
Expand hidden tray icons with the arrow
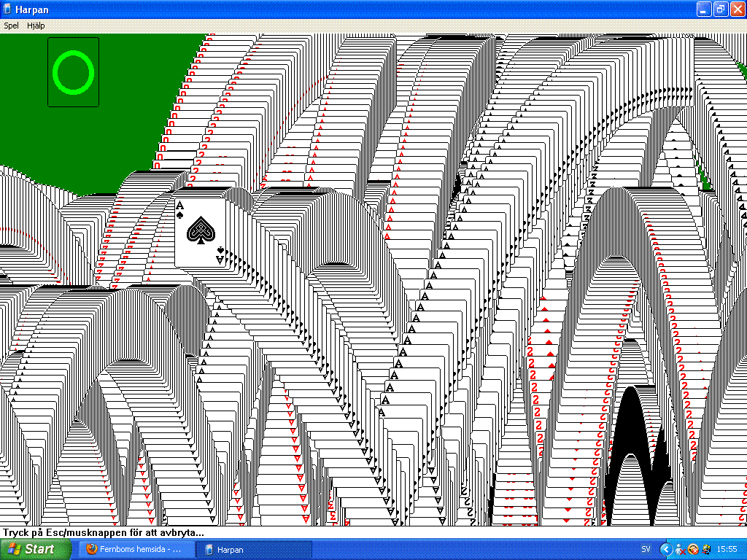[665, 549]
